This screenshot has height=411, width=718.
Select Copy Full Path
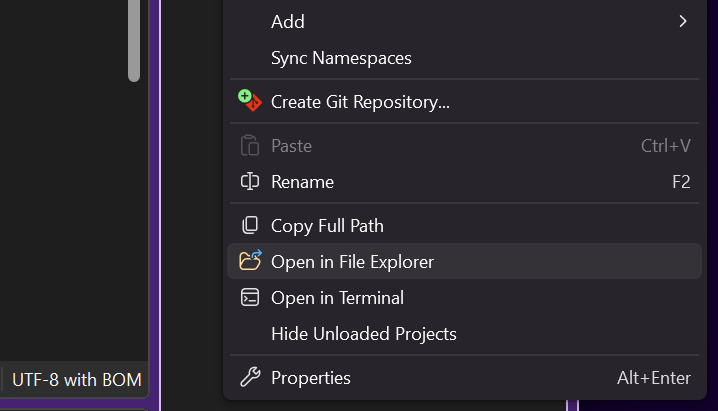click(x=327, y=226)
